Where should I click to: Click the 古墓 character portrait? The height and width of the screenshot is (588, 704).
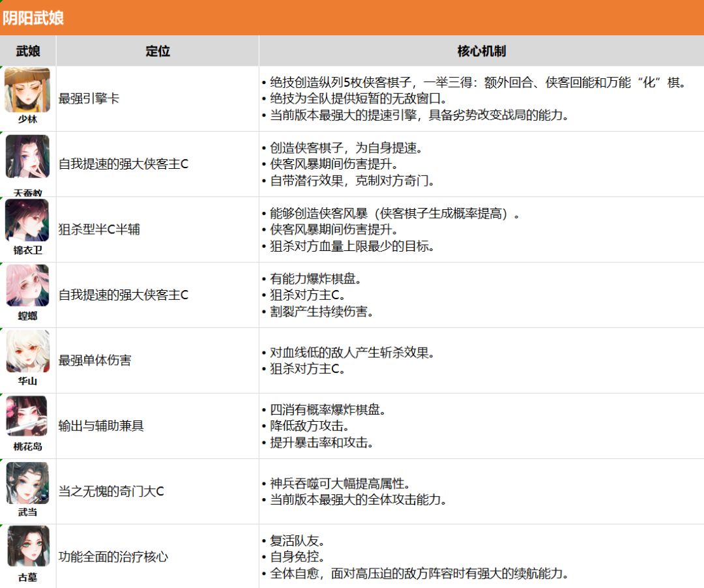point(28,546)
